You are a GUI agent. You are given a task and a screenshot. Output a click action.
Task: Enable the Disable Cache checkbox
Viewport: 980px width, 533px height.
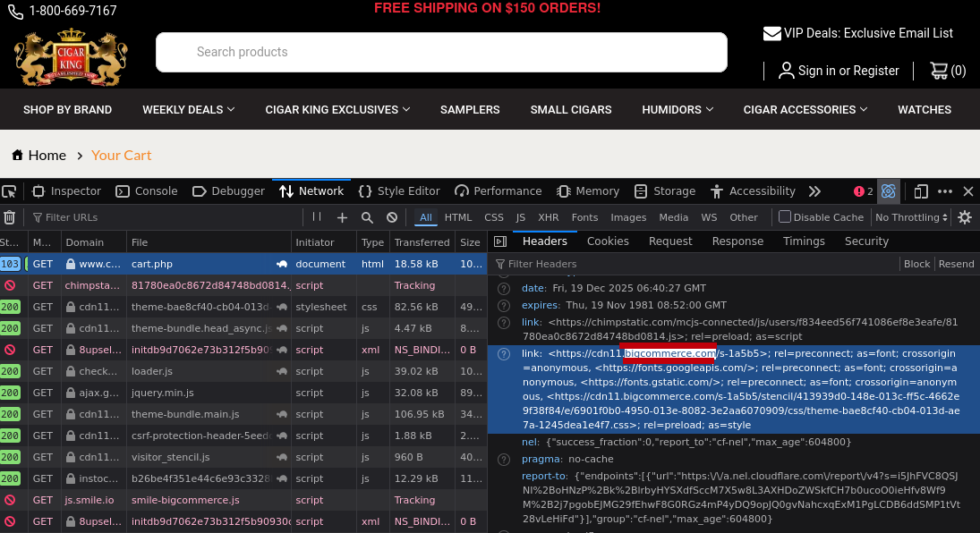click(x=785, y=217)
